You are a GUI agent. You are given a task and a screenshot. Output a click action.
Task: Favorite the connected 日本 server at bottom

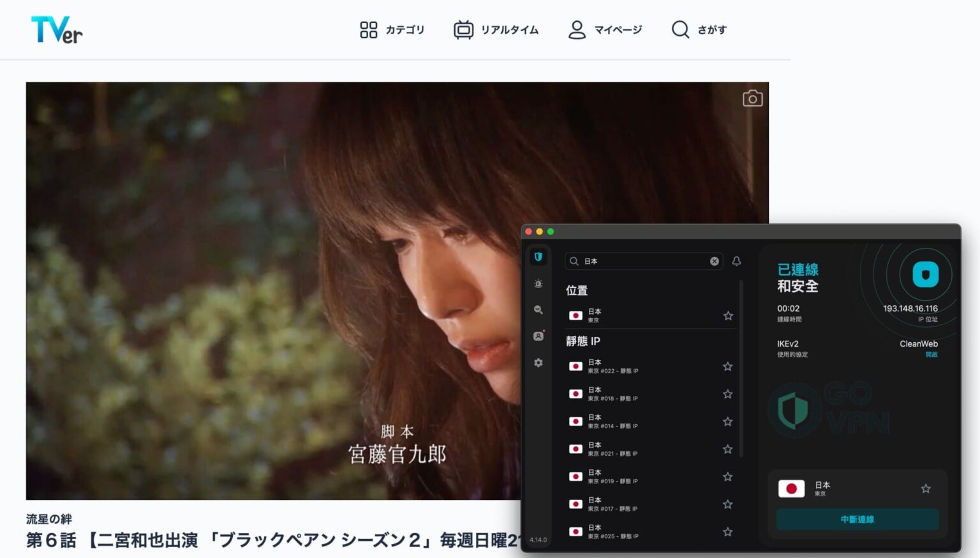(926, 488)
